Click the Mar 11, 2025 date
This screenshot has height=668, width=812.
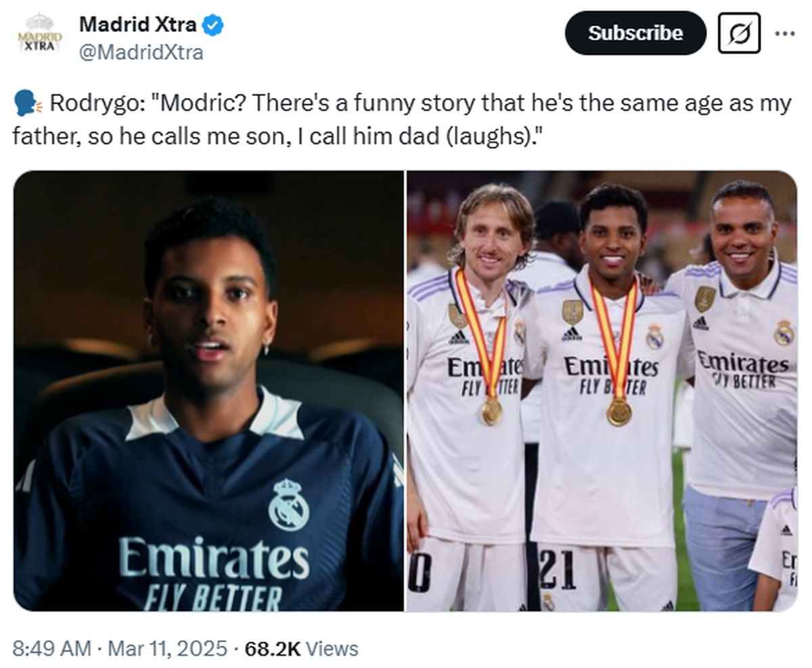click(168, 649)
